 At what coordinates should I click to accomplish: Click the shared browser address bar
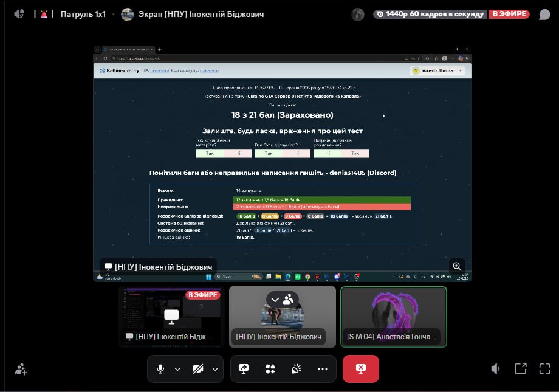coord(256,58)
